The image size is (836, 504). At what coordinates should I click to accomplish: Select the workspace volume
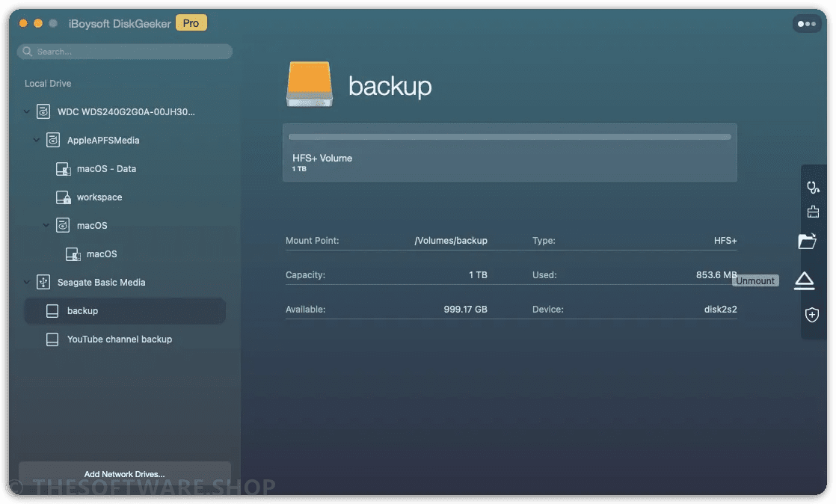click(x=99, y=197)
